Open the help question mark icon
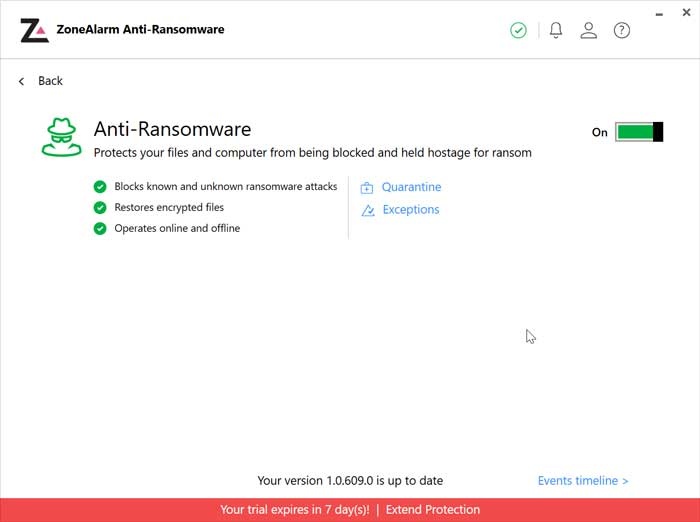 [x=622, y=30]
